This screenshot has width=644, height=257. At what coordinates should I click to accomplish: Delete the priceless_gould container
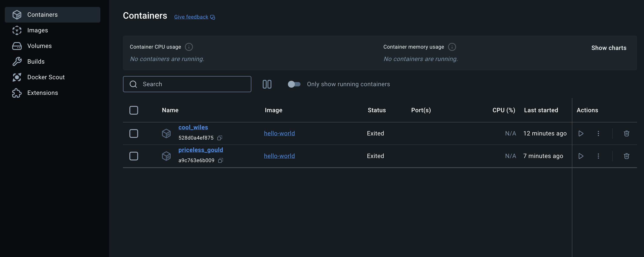[x=626, y=156]
